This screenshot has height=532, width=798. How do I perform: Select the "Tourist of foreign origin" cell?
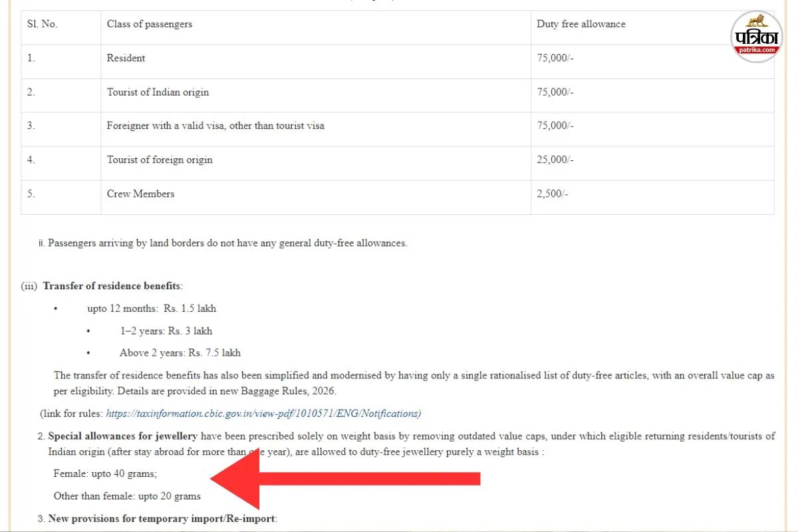coord(160,160)
